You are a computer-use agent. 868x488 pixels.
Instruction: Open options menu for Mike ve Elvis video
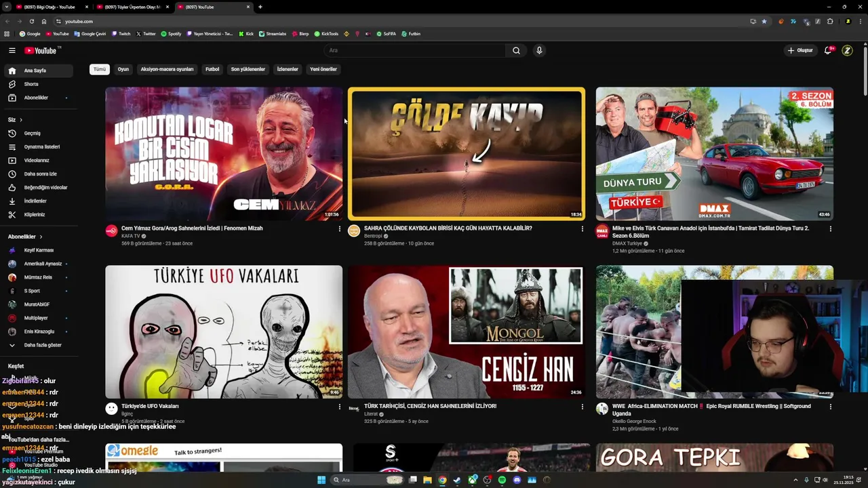[x=830, y=229]
